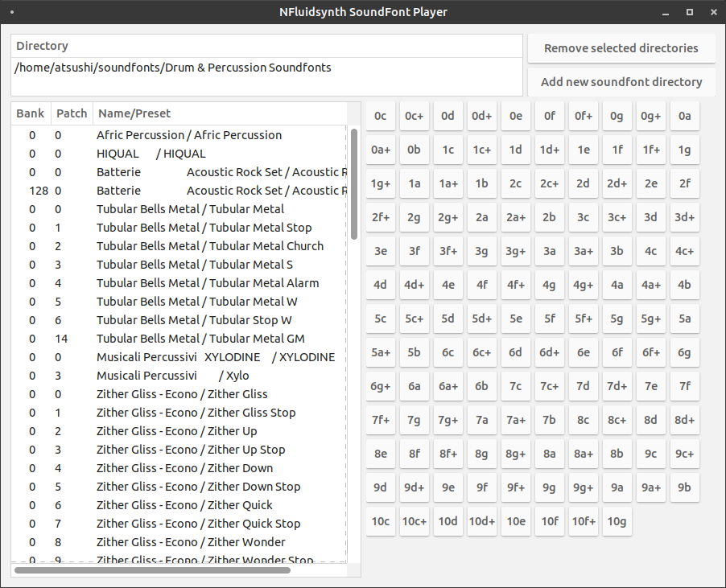Click Add new soundfont directory button
This screenshot has width=726, height=588.
coord(621,82)
